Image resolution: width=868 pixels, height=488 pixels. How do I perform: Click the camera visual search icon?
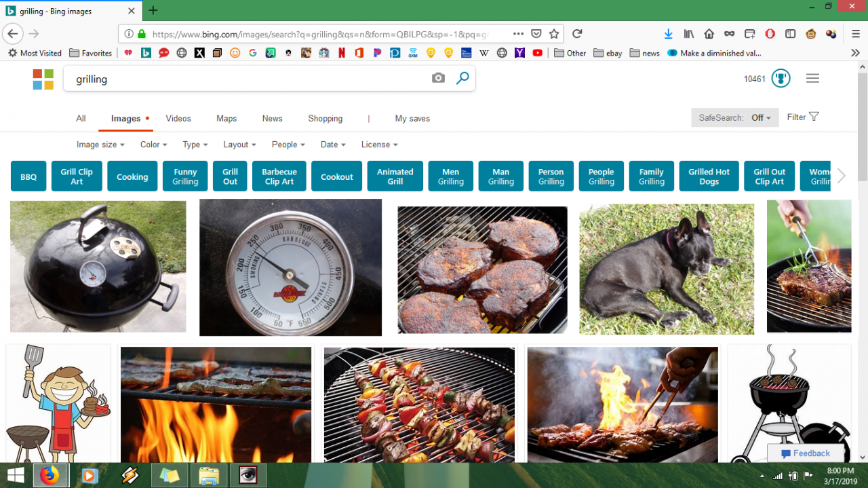point(438,78)
